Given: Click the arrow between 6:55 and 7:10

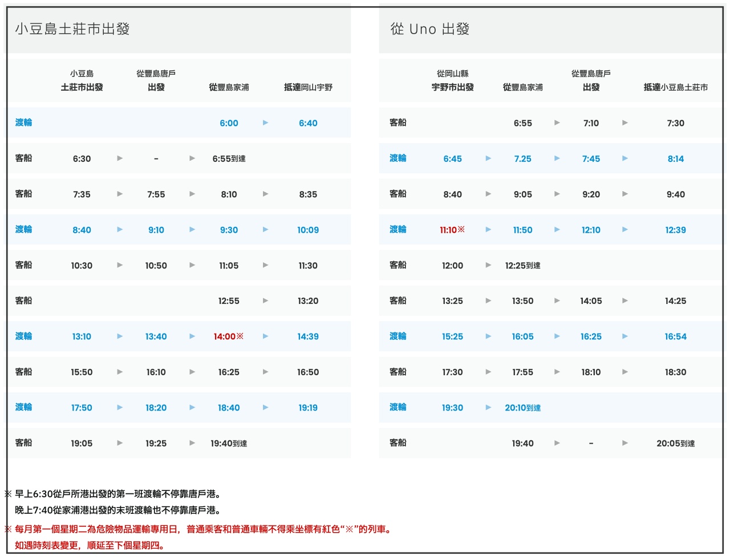Looking at the screenshot, I should pyautogui.click(x=557, y=123).
